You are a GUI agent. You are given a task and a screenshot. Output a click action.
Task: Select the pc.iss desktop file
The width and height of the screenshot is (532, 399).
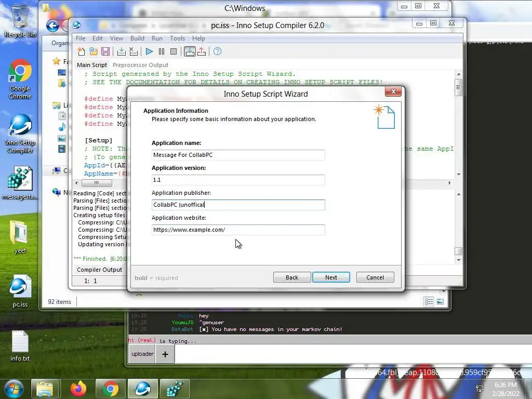point(20,291)
